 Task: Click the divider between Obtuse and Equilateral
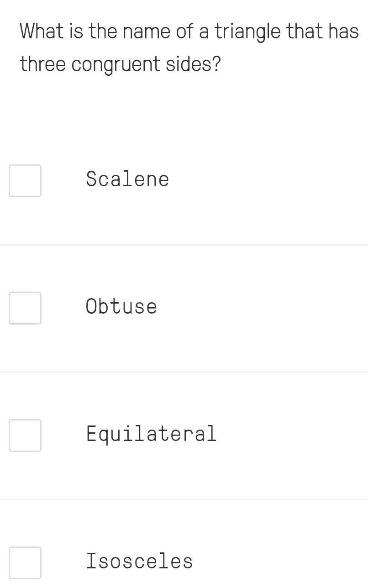tap(184, 372)
